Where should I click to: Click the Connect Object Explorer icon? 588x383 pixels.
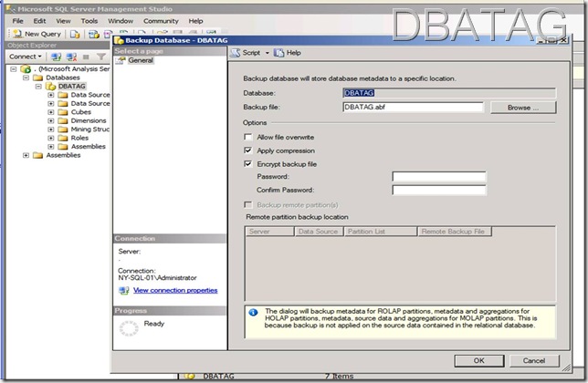click(x=56, y=57)
